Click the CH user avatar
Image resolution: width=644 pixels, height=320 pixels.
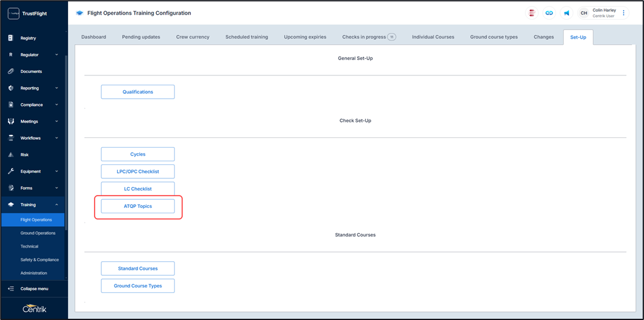click(x=584, y=13)
